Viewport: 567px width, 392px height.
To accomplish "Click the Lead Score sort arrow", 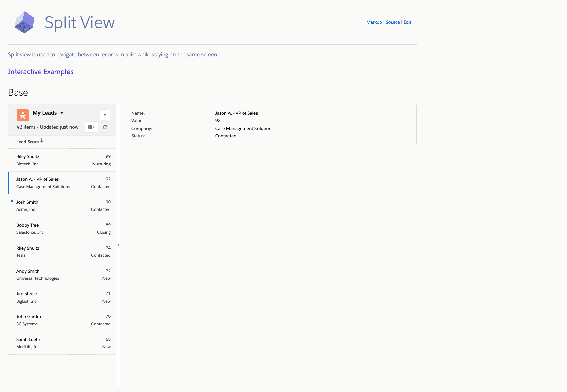I will point(42,141).
